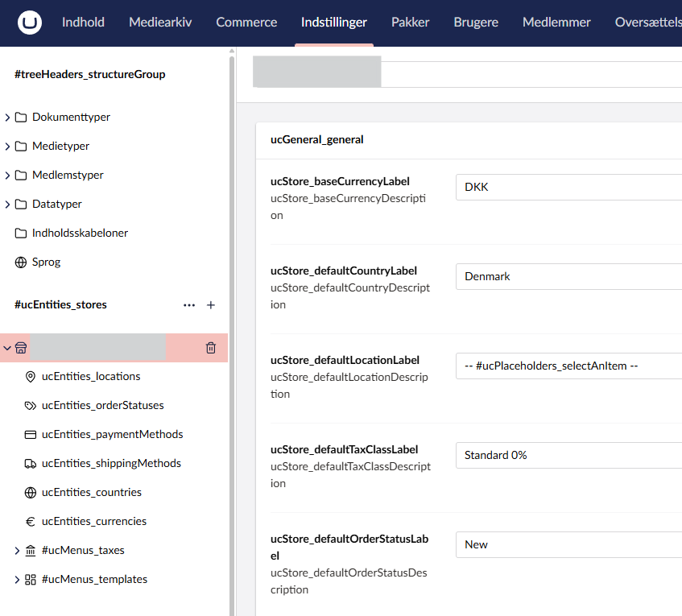Viewport: 682px width, 616px height.
Task: Click the plus icon beside #ucEntities_stores
Action: coord(211,305)
